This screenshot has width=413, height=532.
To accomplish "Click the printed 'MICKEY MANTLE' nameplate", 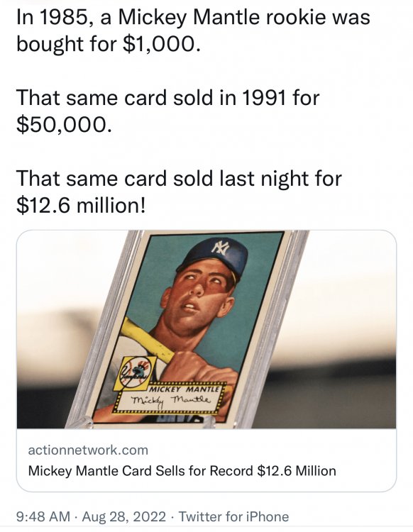I will pyautogui.click(x=184, y=389).
